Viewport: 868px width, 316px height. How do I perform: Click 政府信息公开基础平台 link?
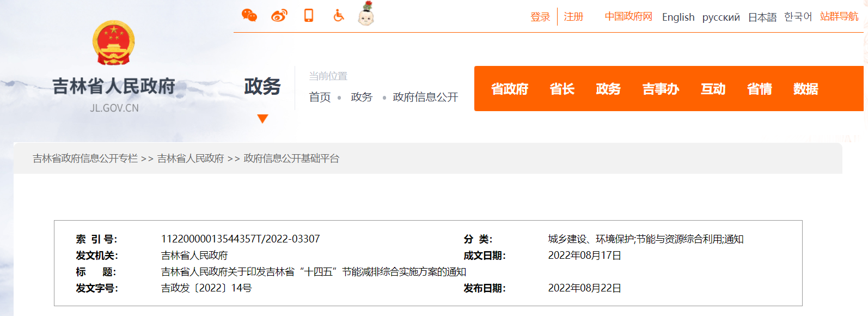tap(291, 159)
